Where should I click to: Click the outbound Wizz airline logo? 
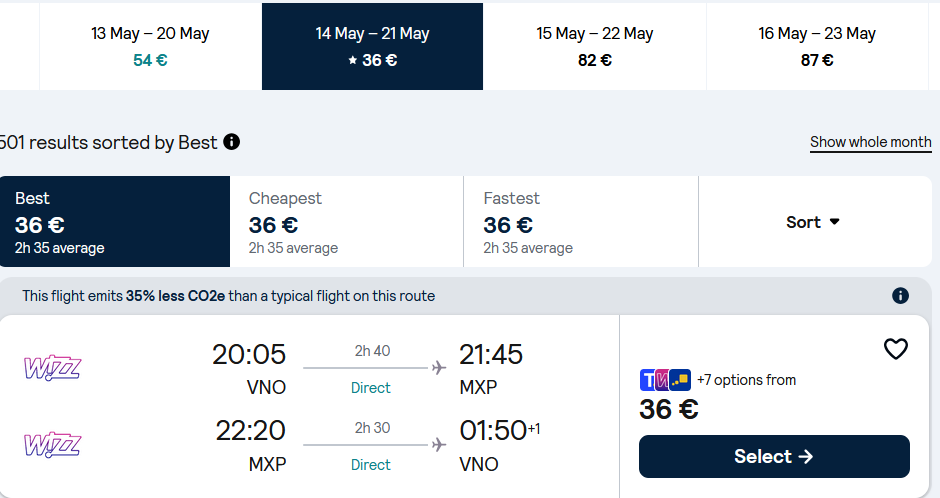(x=52, y=367)
